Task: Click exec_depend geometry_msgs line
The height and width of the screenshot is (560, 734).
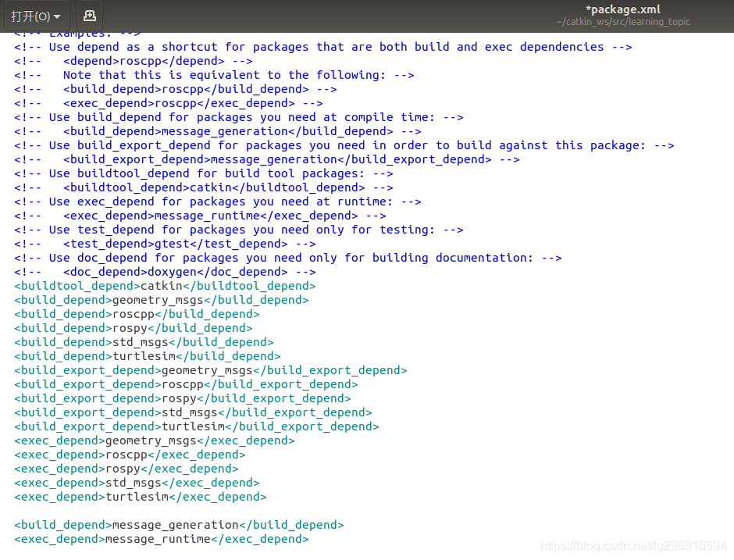Action: click(x=155, y=441)
